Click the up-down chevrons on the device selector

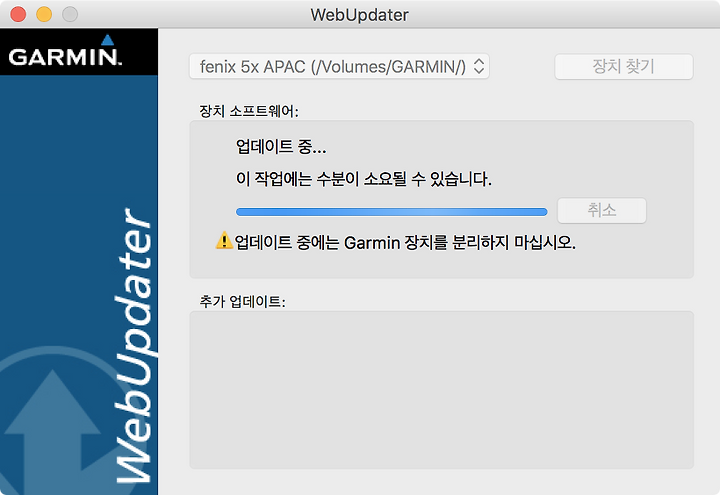[x=478, y=67]
